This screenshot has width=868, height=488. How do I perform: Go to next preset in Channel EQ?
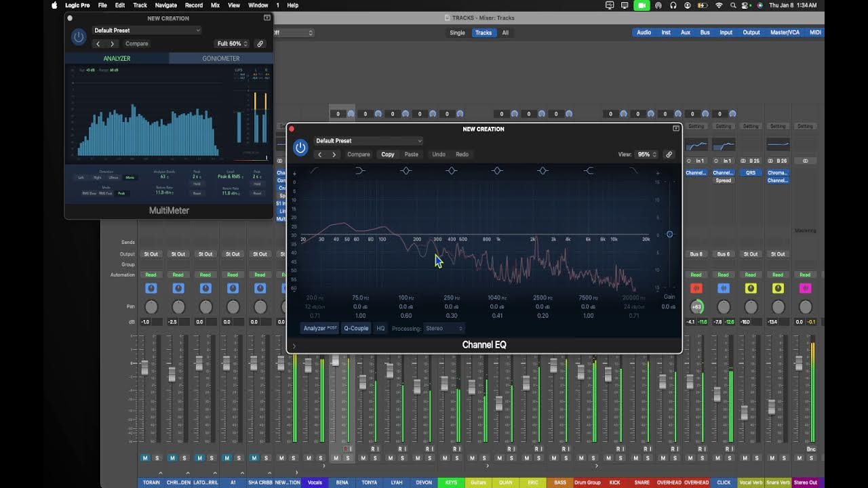(334, 155)
